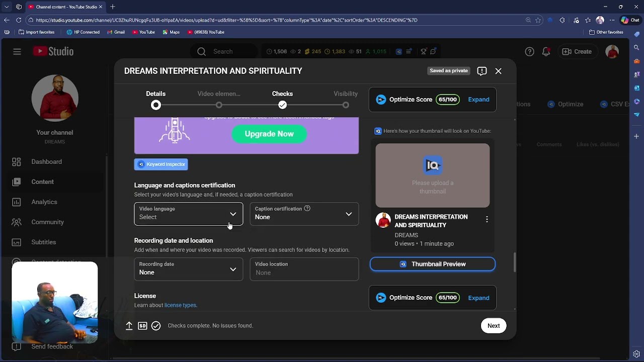Viewport: 644px width, 362px height.
Task: Click the browser back arrow
Action: coord(7,20)
